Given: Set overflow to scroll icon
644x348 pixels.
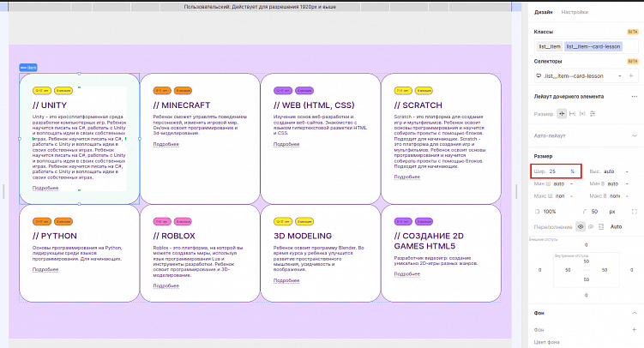Looking at the screenshot, I should click(x=601, y=226).
